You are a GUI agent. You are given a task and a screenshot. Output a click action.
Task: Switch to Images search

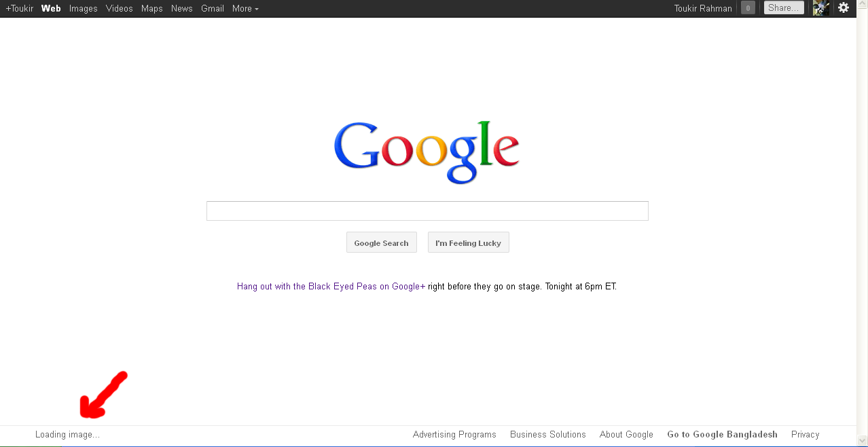coord(83,8)
